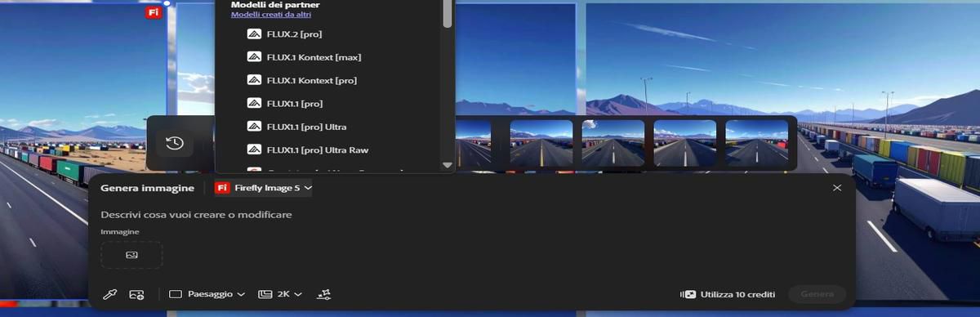Screen dimensions: 980x317
Task: Click the Genera button
Action: coord(817,294)
